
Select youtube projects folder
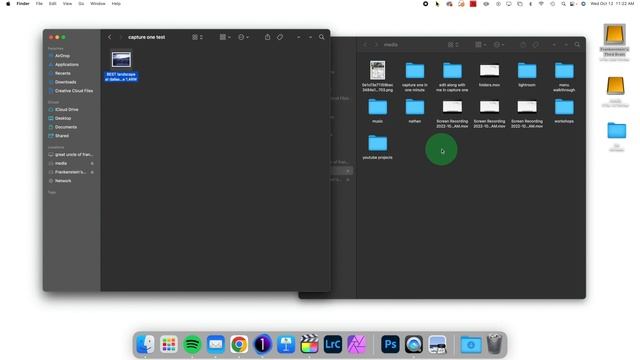378,143
